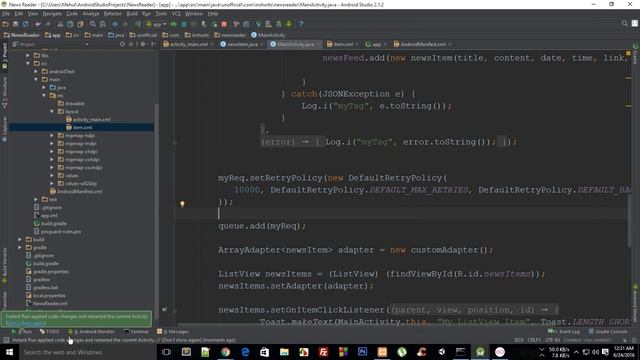This screenshot has height=360, width=640.
Task: Click the Help question mark icon
Action: pos(301,24)
